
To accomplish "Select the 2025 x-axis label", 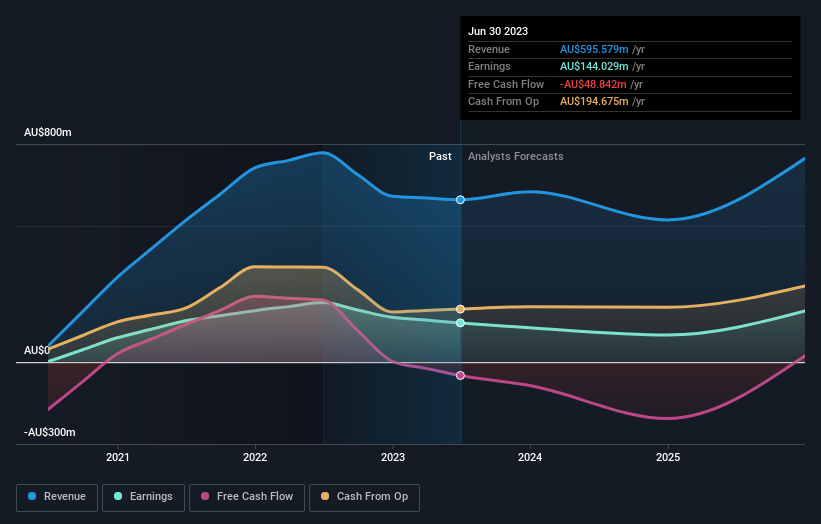I will [668, 457].
